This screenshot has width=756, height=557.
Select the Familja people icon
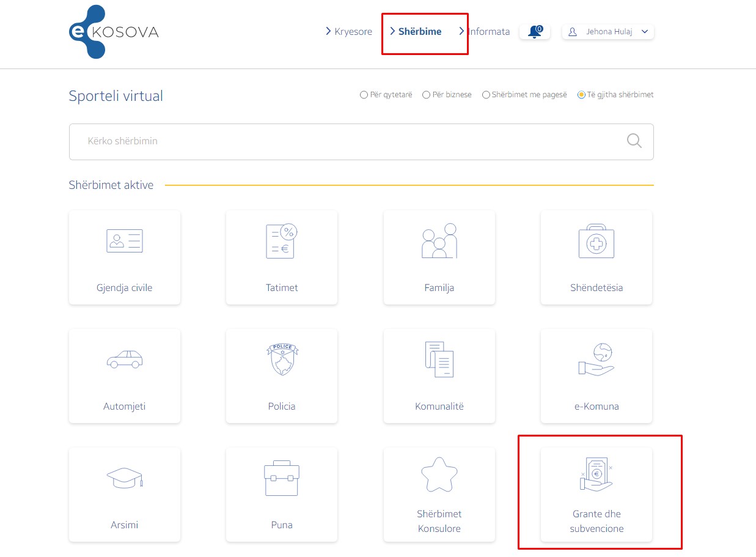pyautogui.click(x=439, y=241)
